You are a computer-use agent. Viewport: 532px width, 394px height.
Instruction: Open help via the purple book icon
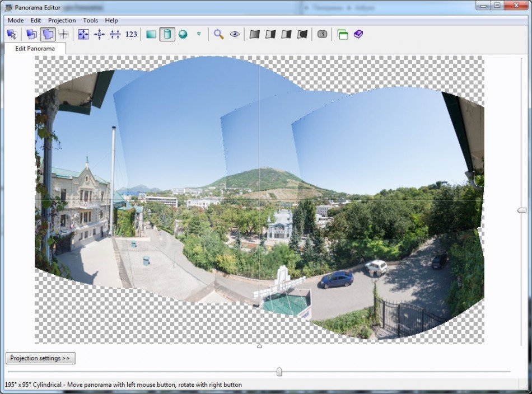point(358,34)
